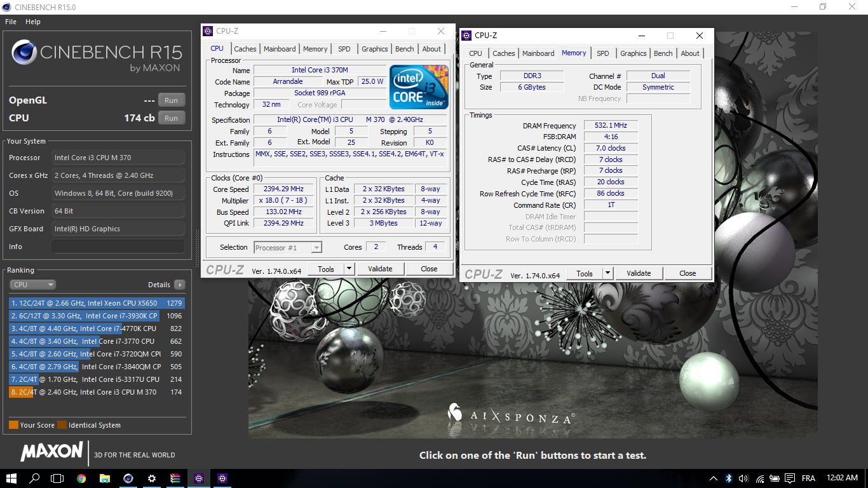The width and height of the screenshot is (868, 488).
Task: Click the WinRAR books taskbar icon
Action: 175,478
